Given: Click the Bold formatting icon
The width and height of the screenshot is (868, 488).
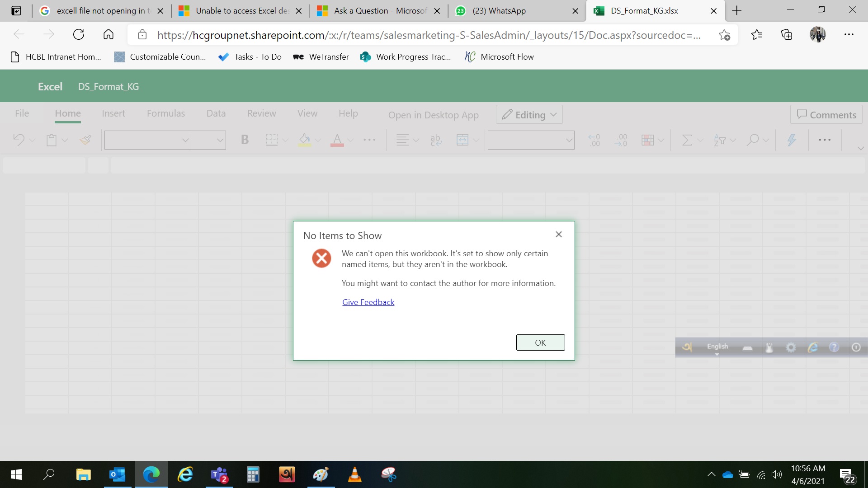Looking at the screenshot, I should coord(244,139).
